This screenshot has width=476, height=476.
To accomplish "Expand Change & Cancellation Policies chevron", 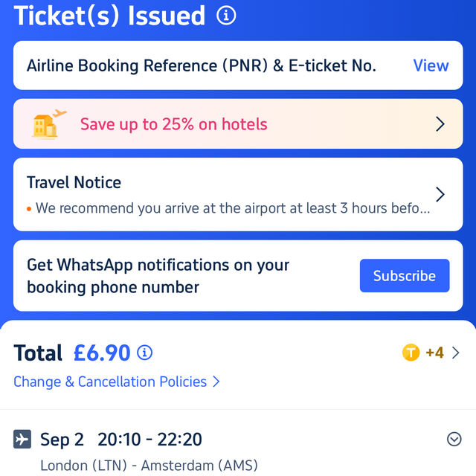I will tap(216, 382).
